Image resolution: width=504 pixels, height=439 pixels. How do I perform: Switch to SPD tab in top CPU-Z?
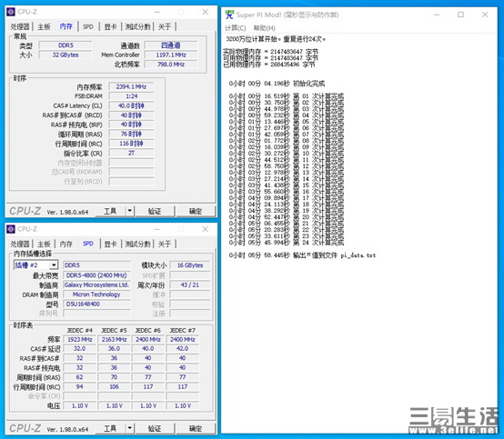[88, 26]
